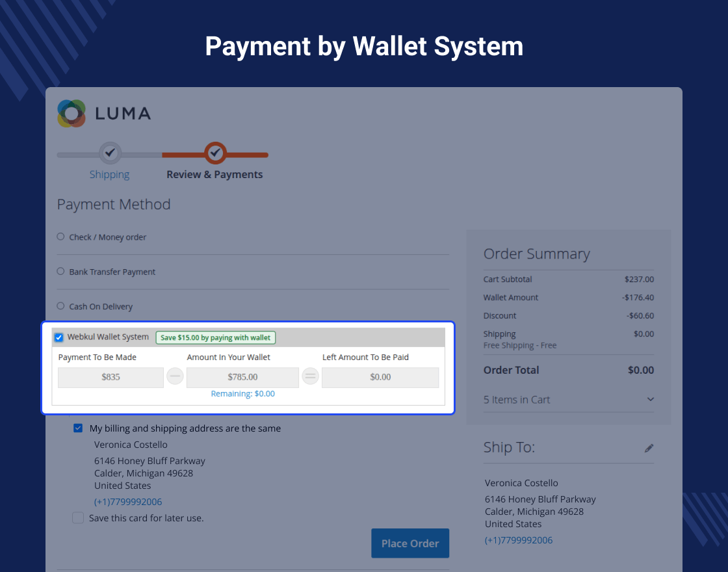728x572 pixels.
Task: Click the Left Amount To Be Paid $0.00 field
Action: pos(380,378)
